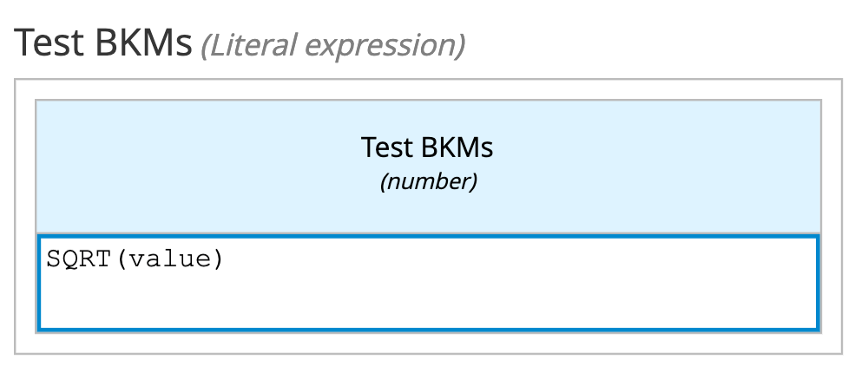The width and height of the screenshot is (868, 380).
Task: Click the letter S starting the SQRT expression
Action: (x=53, y=259)
